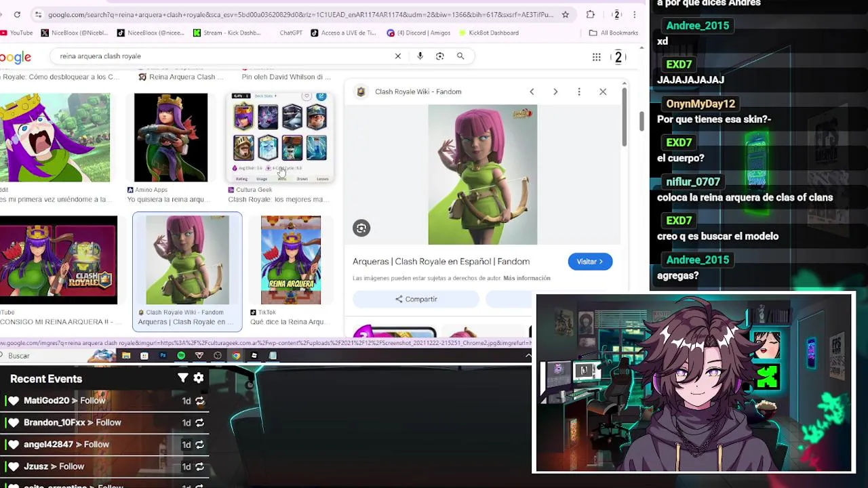Select the Fandom Arqueras result thumbnail
Screen dimensions: 868x488
click(x=187, y=260)
